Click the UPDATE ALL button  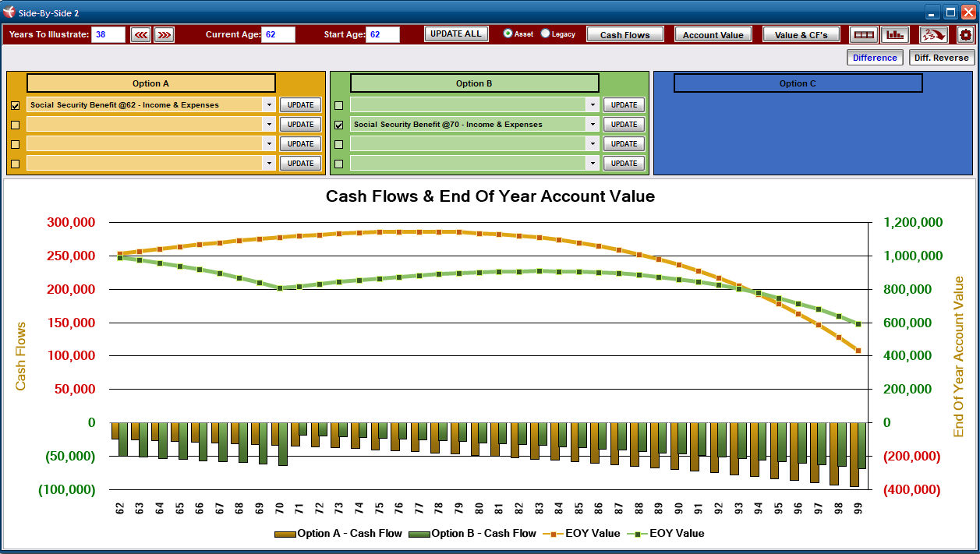click(x=456, y=34)
